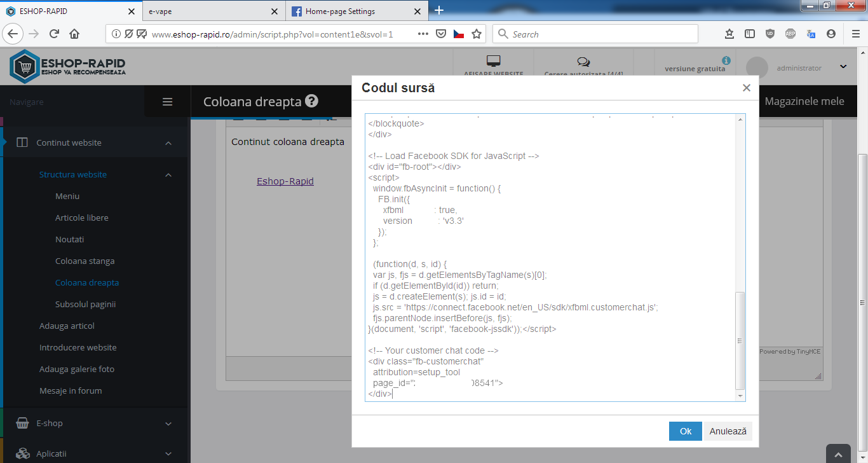Open page actions three-dot menu

pyautogui.click(x=423, y=34)
